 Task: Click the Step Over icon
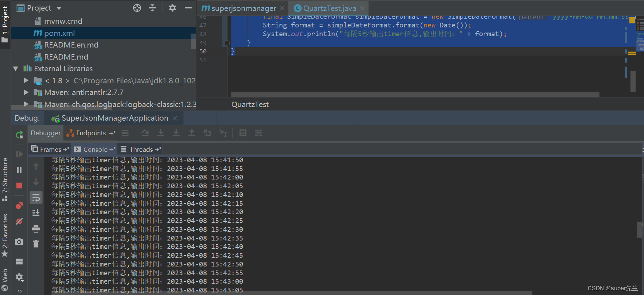[x=145, y=133]
